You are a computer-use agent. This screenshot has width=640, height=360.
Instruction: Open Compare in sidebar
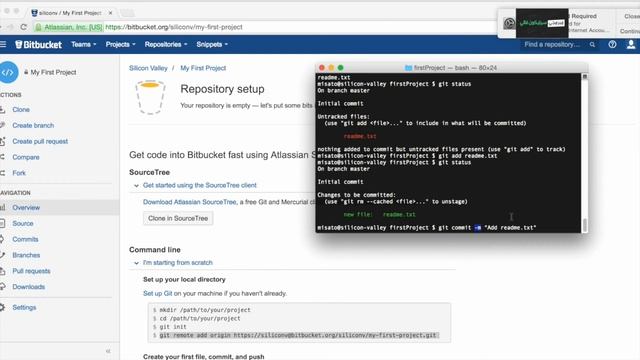[26, 157]
